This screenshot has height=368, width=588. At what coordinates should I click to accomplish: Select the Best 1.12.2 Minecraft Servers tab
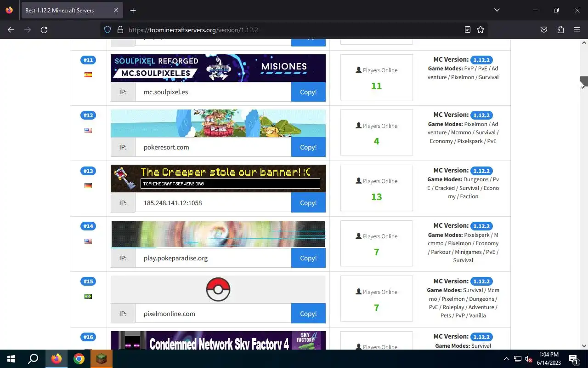(71, 10)
